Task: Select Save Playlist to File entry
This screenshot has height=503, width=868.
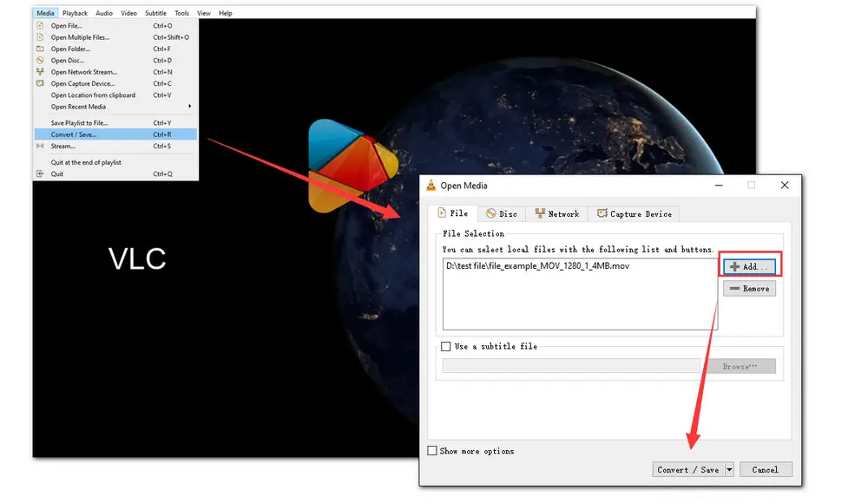Action: (115, 123)
